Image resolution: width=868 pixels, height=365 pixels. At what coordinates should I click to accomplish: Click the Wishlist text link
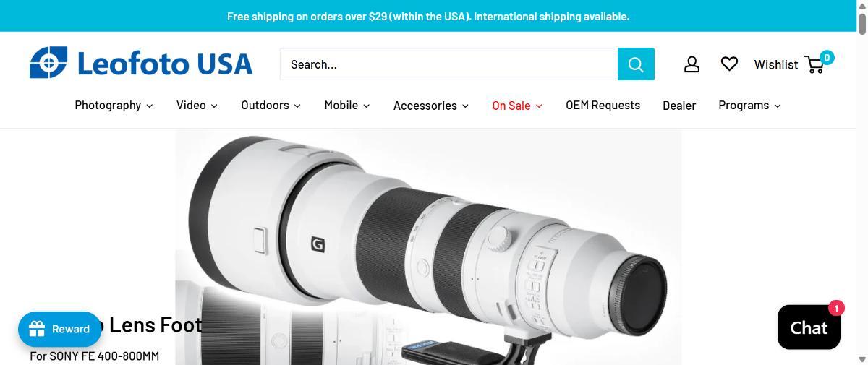pyautogui.click(x=776, y=65)
